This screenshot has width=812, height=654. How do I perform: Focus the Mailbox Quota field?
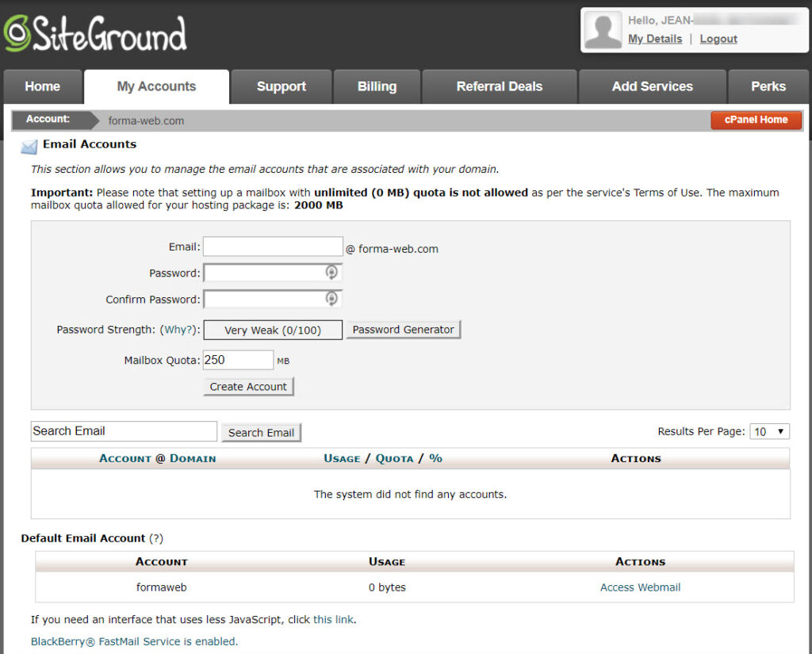238,360
